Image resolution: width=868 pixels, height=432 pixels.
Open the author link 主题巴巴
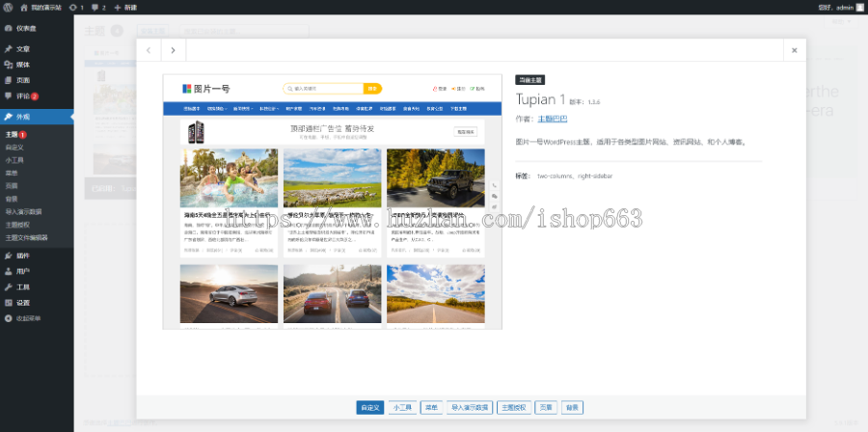click(553, 119)
